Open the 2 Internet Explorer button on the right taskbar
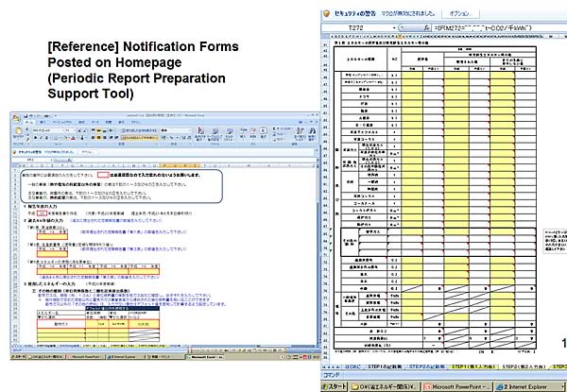The height and width of the screenshot is (392, 567). (528, 386)
